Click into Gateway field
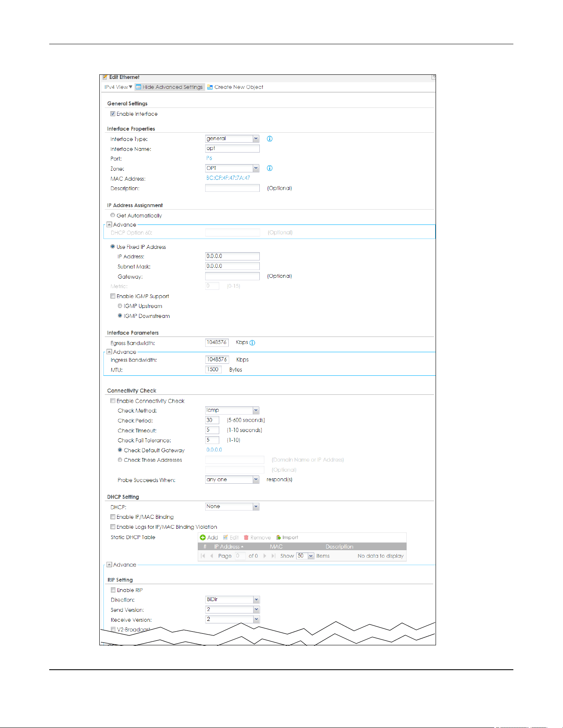 click(x=232, y=276)
